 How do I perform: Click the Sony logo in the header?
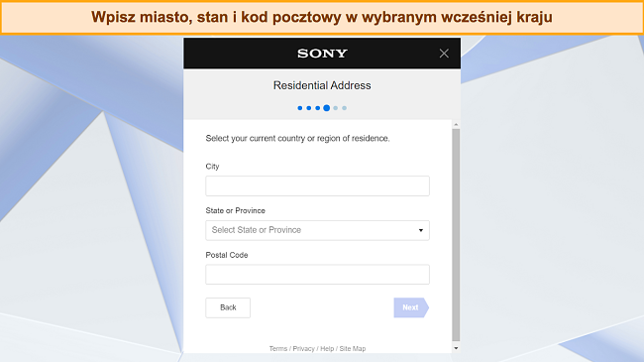click(322, 54)
